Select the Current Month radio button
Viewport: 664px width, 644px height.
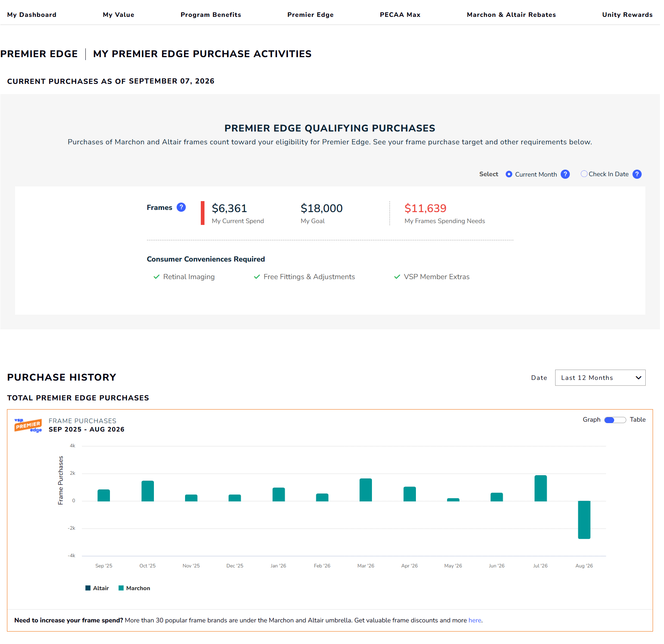(509, 174)
